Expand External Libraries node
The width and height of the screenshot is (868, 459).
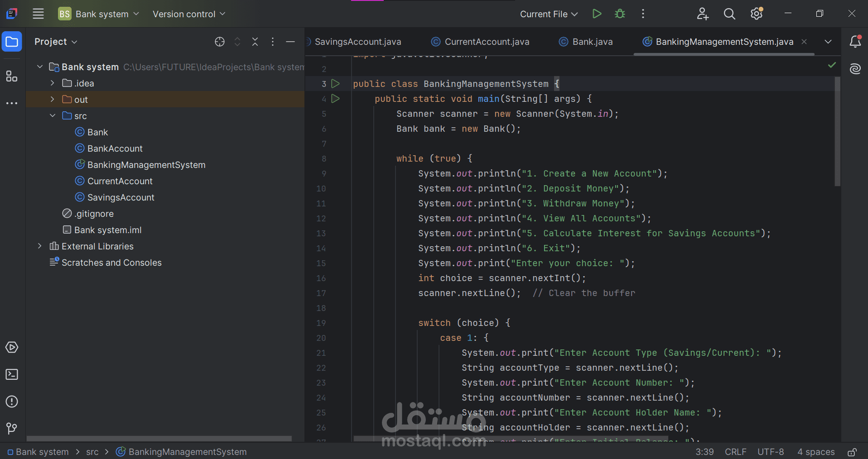pos(40,246)
